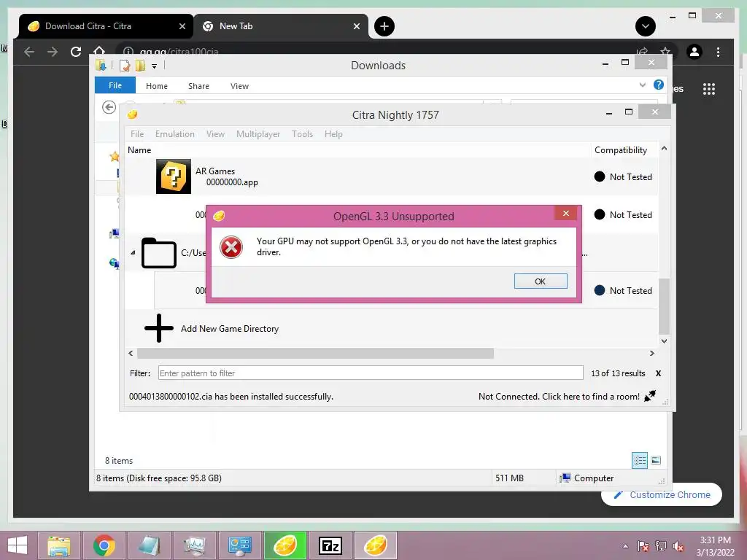Click the red error icon in the dialog

231,247
